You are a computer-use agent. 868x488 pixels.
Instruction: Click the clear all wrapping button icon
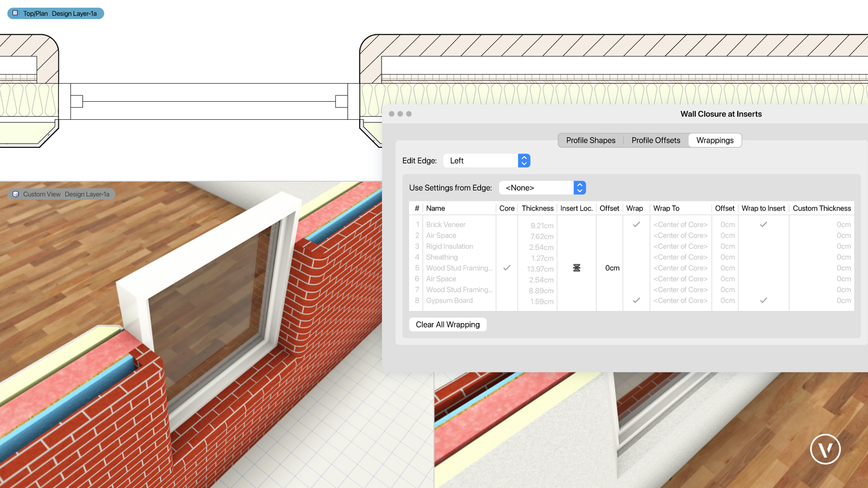click(448, 324)
